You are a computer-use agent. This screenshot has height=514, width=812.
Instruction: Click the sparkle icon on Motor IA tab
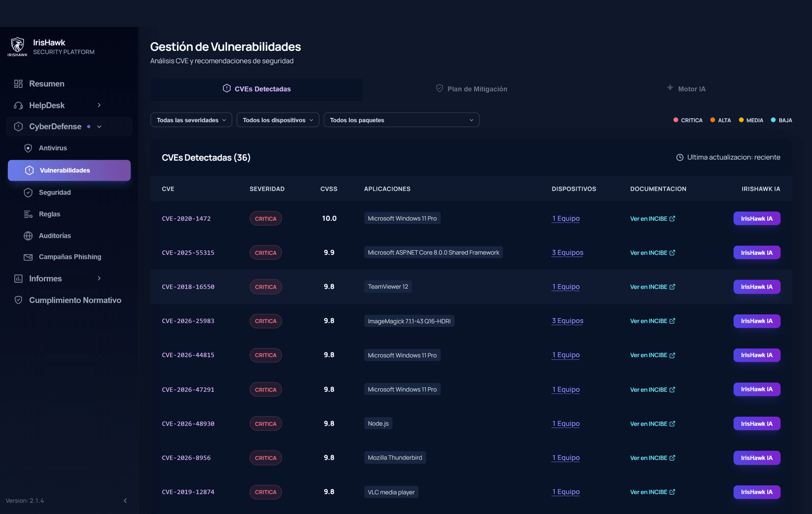670,87
